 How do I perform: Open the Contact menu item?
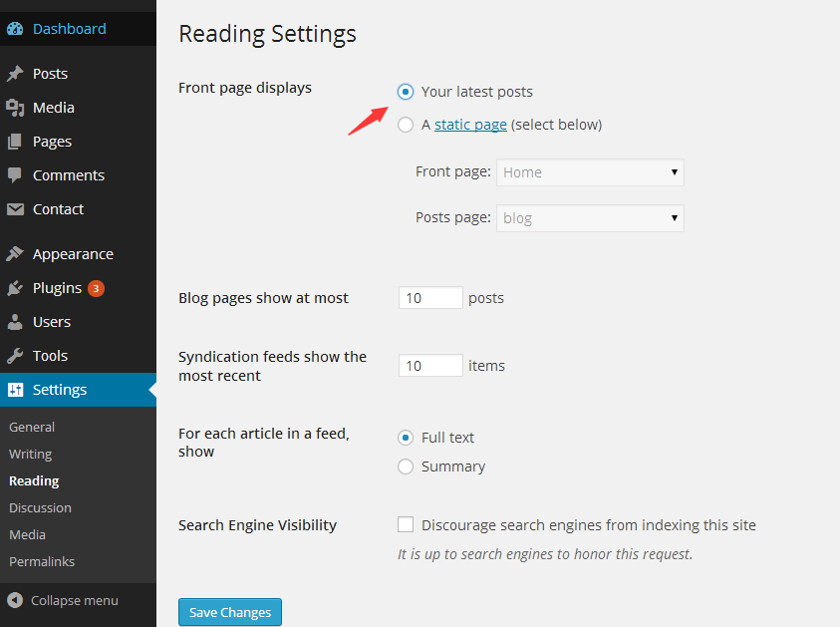[58, 209]
